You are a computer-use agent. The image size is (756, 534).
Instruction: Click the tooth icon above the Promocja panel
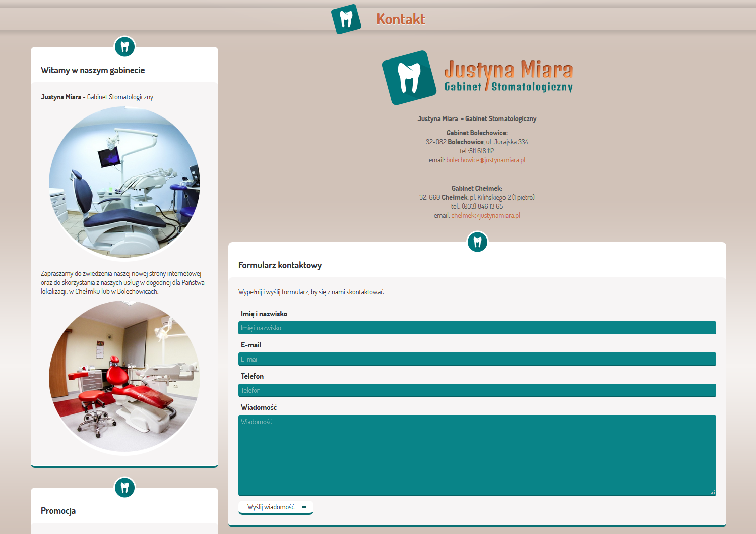(124, 488)
